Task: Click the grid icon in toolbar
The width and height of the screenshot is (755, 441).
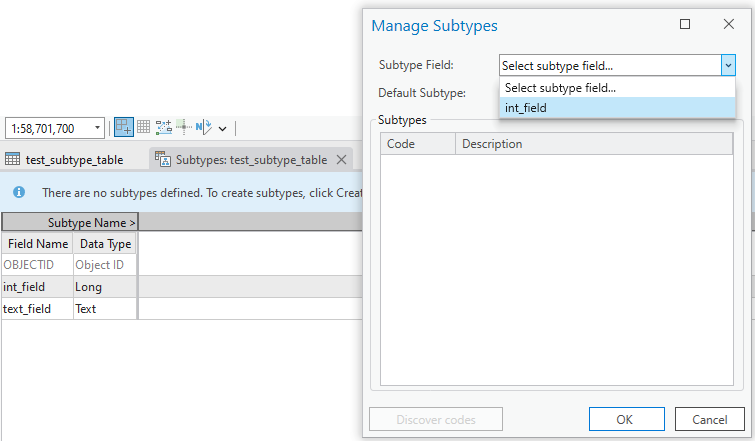Action: 144,127
